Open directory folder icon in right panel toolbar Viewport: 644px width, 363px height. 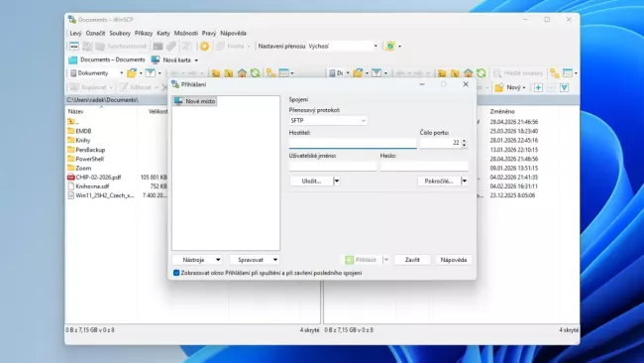pos(358,73)
